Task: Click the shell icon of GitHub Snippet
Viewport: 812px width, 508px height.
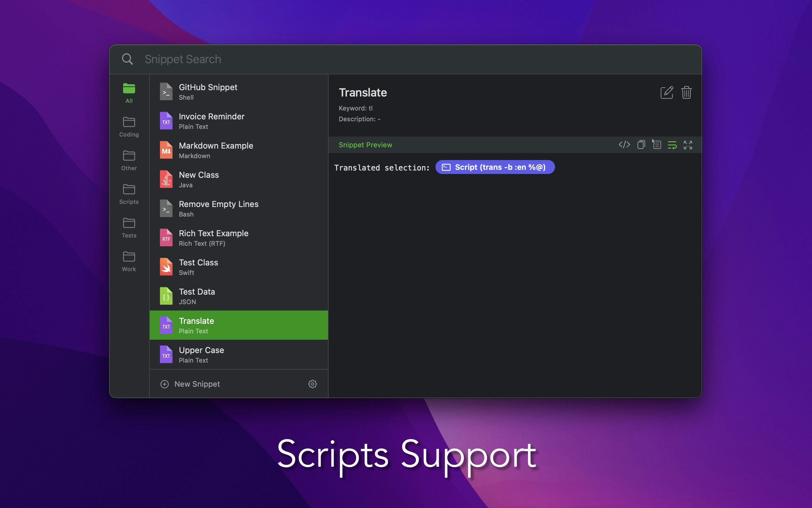Action: [166, 92]
